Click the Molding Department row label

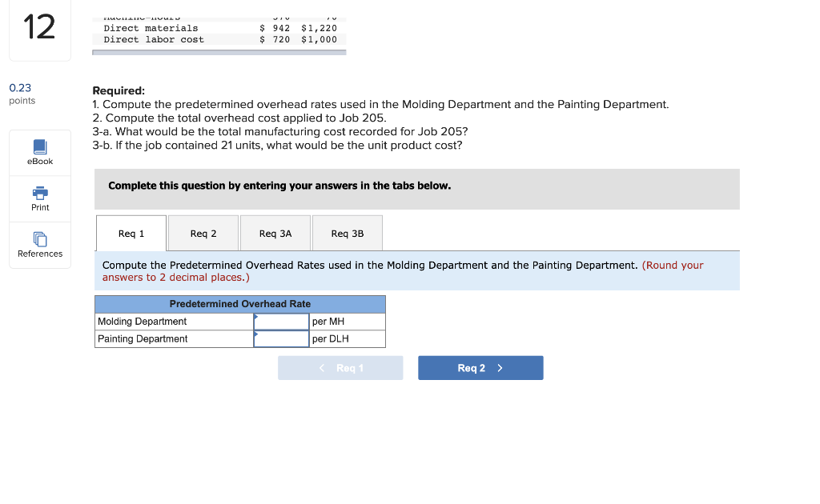(x=143, y=322)
